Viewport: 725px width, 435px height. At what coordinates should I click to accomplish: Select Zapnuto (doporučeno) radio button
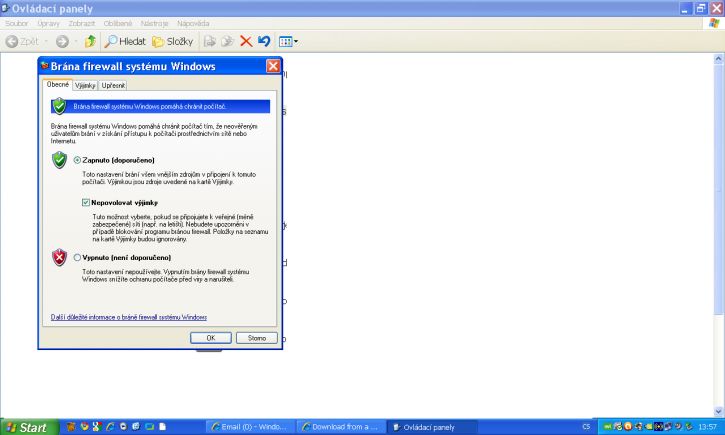(x=77, y=160)
